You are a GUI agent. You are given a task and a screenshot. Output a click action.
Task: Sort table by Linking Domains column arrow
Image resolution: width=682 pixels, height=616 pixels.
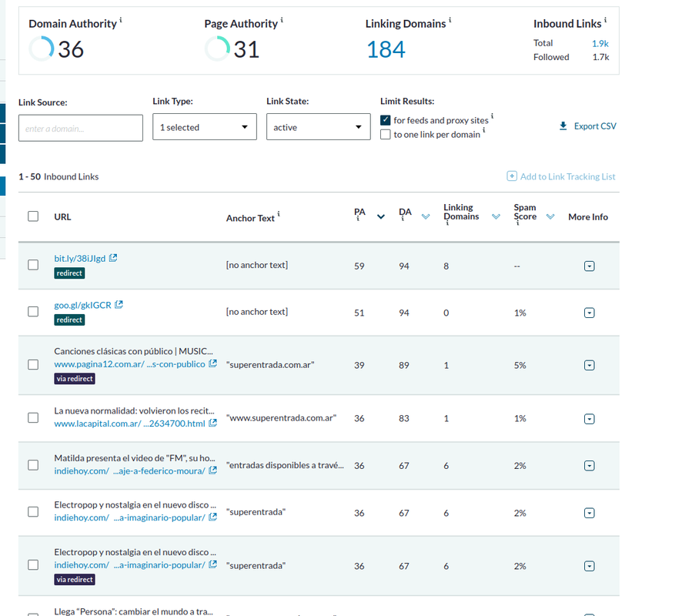point(496,216)
